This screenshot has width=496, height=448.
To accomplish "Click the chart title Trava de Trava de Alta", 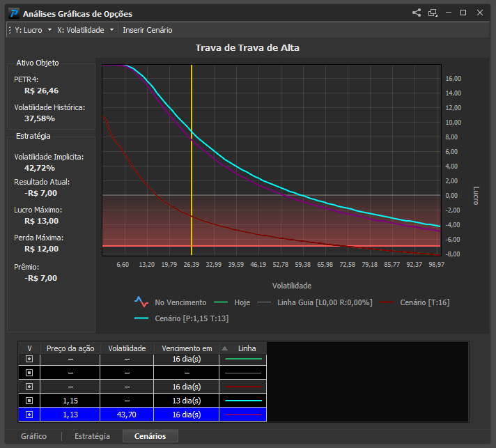I will (x=247, y=48).
